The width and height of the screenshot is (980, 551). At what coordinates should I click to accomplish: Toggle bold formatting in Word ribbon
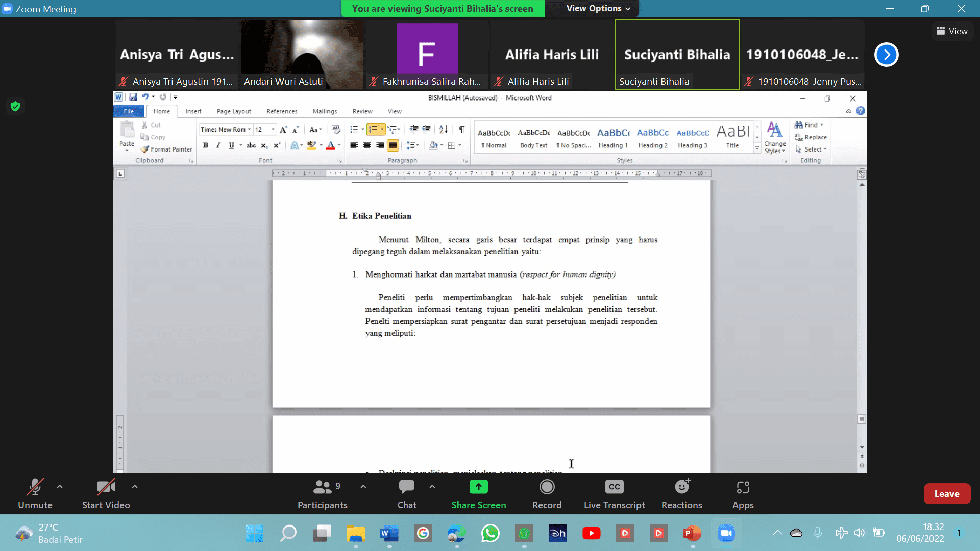[206, 145]
